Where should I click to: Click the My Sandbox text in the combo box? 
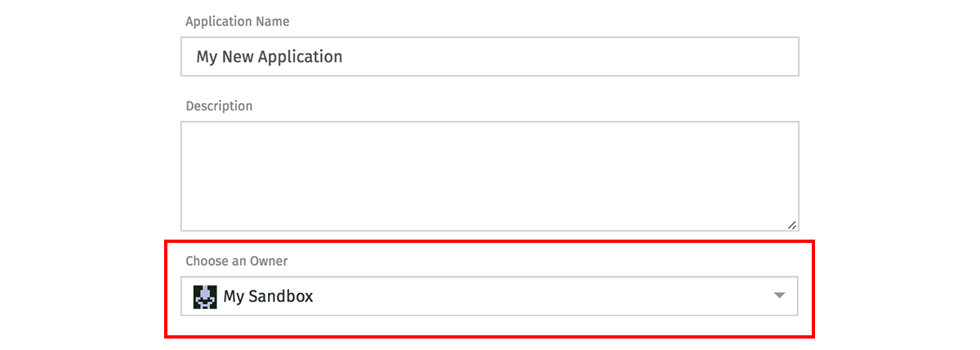[x=268, y=297]
